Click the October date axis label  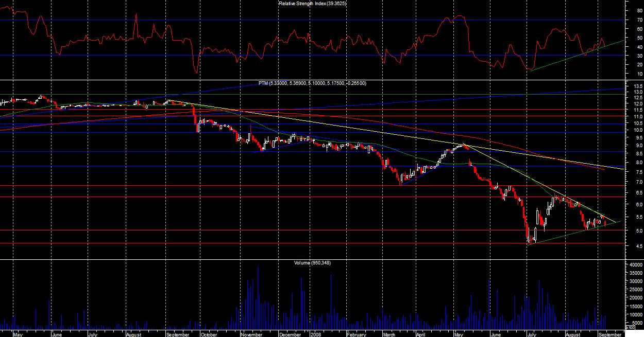[x=209, y=334]
